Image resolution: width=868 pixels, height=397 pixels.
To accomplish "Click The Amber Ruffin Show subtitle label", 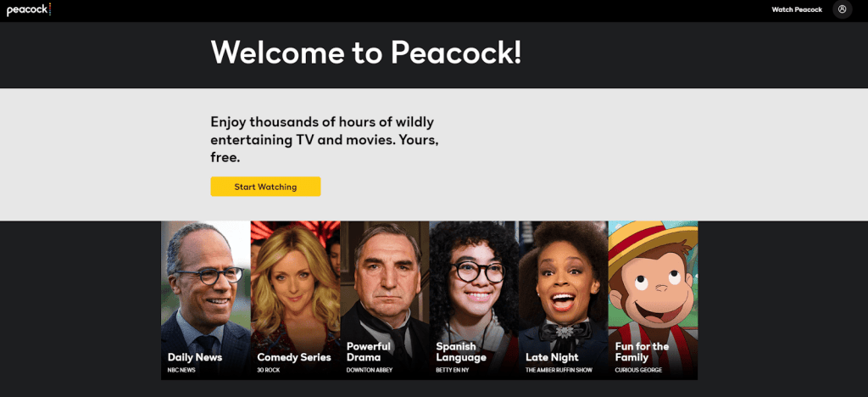I will point(559,371).
